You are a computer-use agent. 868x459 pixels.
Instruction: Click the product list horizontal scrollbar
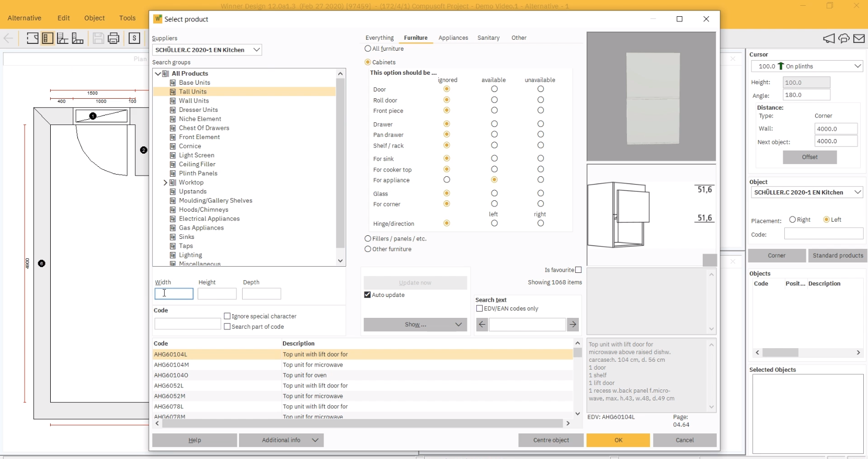pos(362,423)
